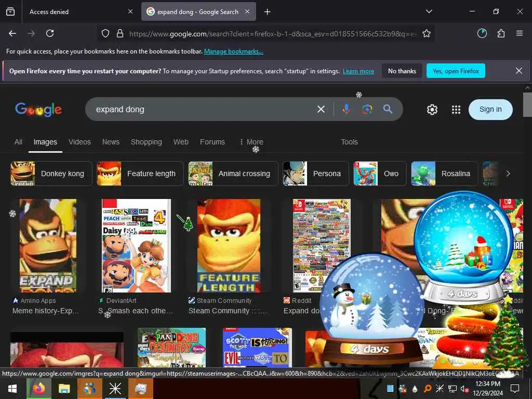This screenshot has width=532, height=399.
Task: Click the browser address bar URL
Action: pyautogui.click(x=273, y=34)
